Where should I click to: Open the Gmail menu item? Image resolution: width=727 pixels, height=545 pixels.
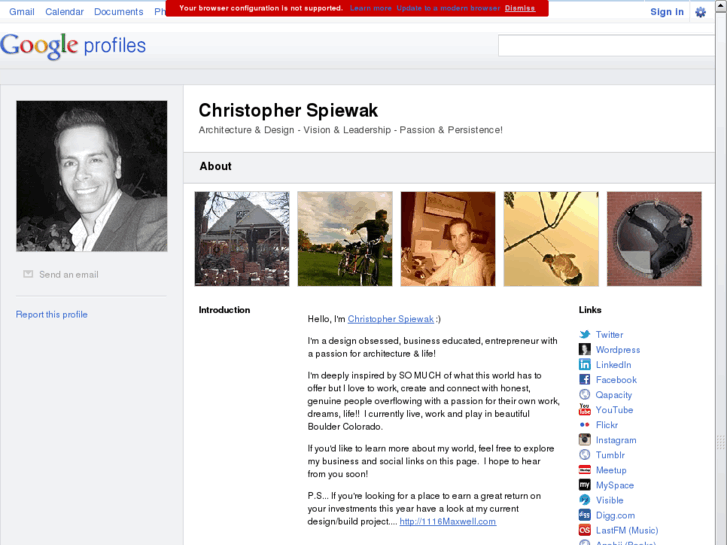pyautogui.click(x=22, y=12)
